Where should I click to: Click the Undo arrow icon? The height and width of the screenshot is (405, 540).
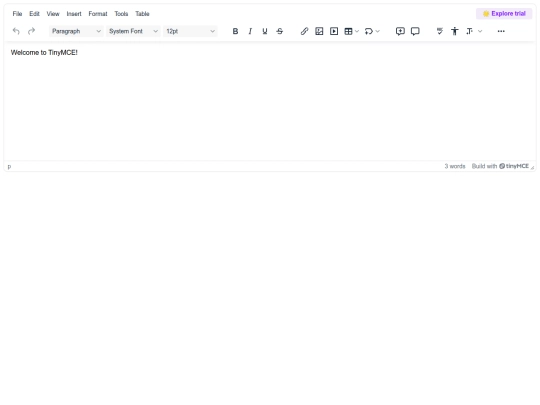coord(16,31)
